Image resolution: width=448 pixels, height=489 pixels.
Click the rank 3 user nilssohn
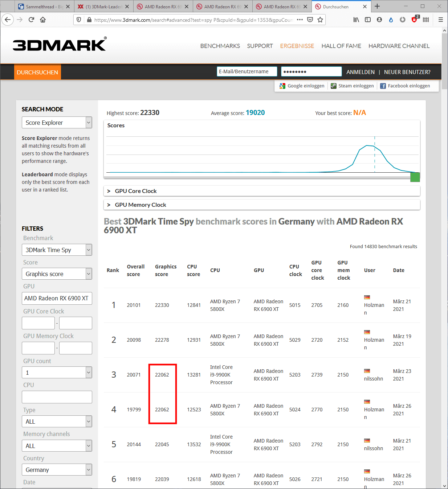[x=374, y=379]
